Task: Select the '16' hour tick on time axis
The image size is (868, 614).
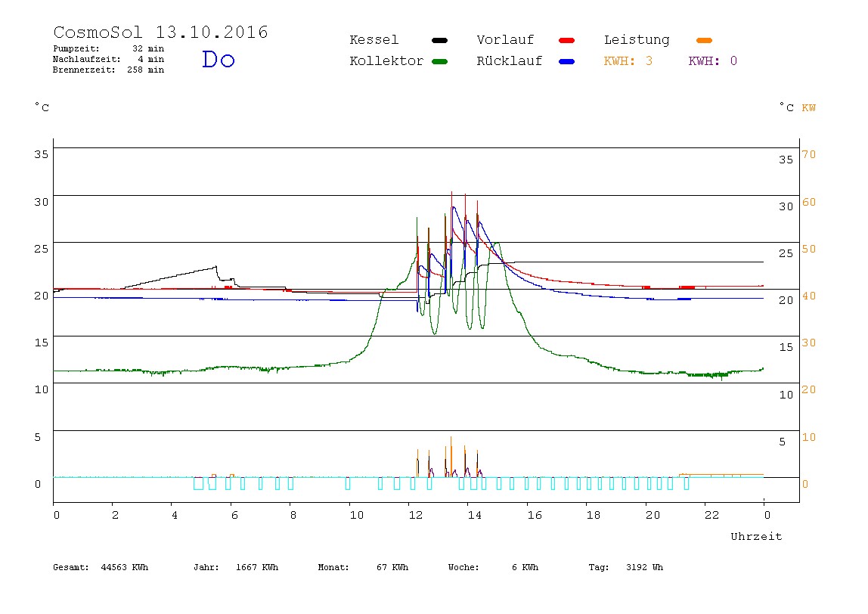Action: pyautogui.click(x=535, y=515)
